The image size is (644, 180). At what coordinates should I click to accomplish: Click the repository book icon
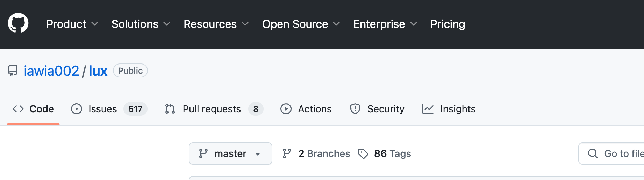(x=13, y=71)
